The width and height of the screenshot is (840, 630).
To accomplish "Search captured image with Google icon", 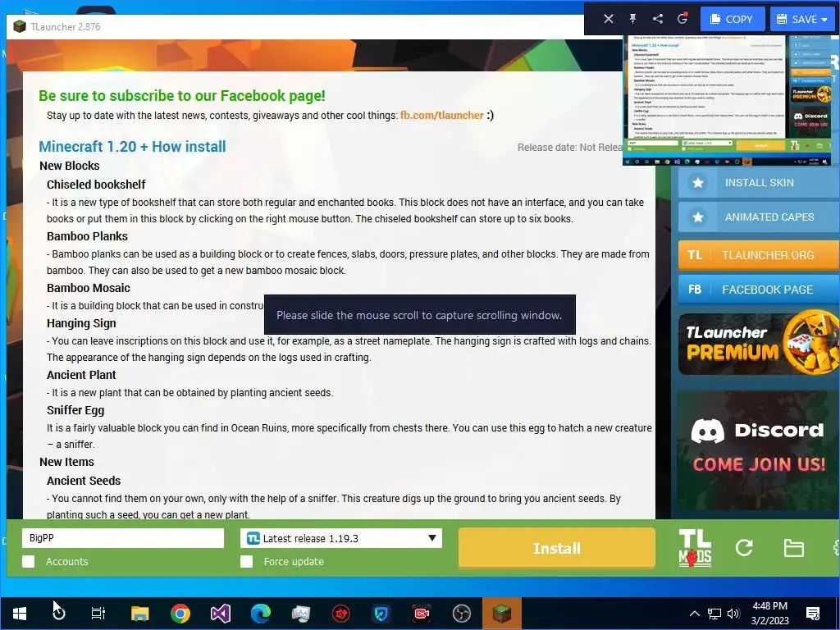I will point(682,19).
